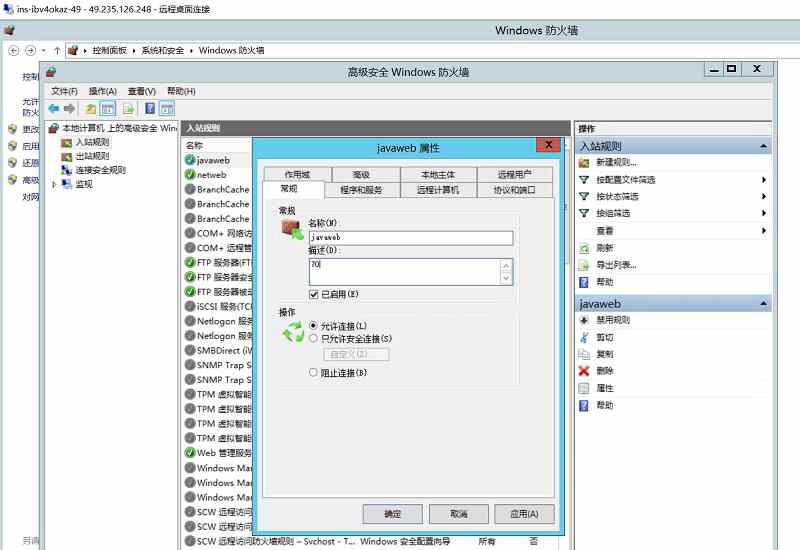This screenshot has width=800, height=550.
Task: Select the 入站规则 tree item
Action: pyautogui.click(x=92, y=142)
